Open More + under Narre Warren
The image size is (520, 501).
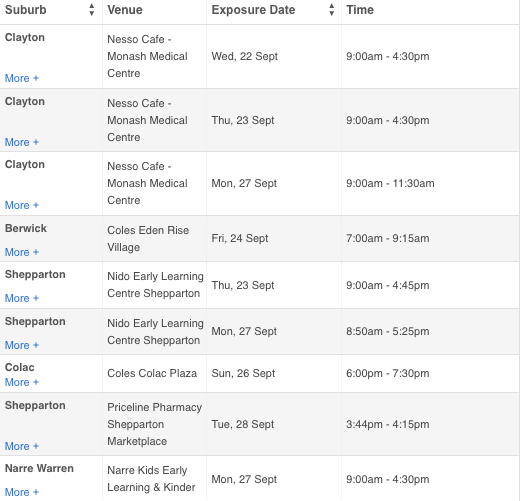pyautogui.click(x=22, y=492)
